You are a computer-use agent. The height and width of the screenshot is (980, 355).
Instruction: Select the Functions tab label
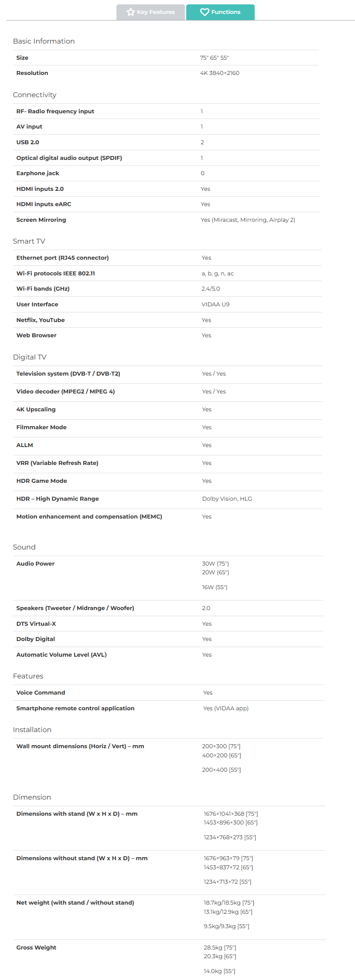[x=225, y=12]
